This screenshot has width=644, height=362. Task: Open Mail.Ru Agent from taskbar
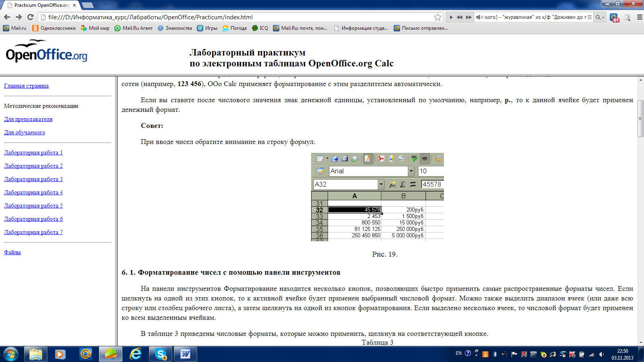coord(85,354)
